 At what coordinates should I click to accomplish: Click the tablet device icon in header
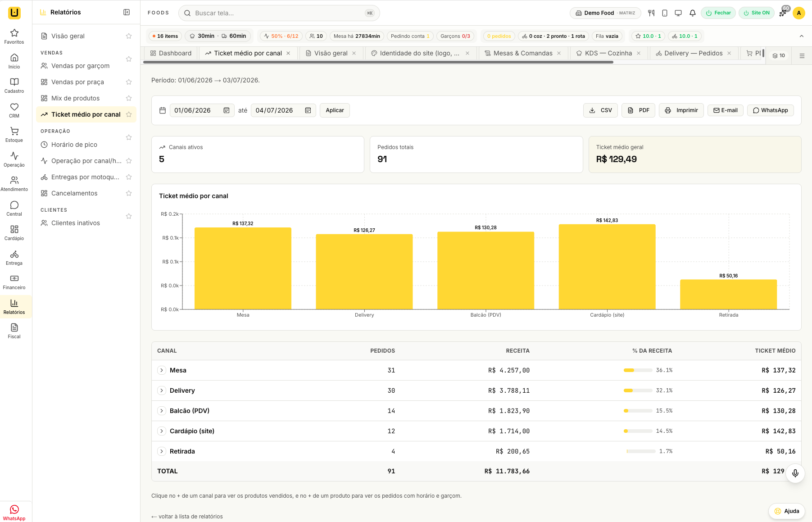point(665,13)
